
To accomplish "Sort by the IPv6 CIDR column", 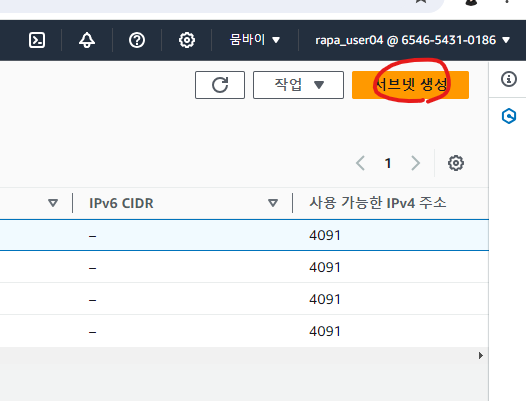I will [273, 203].
